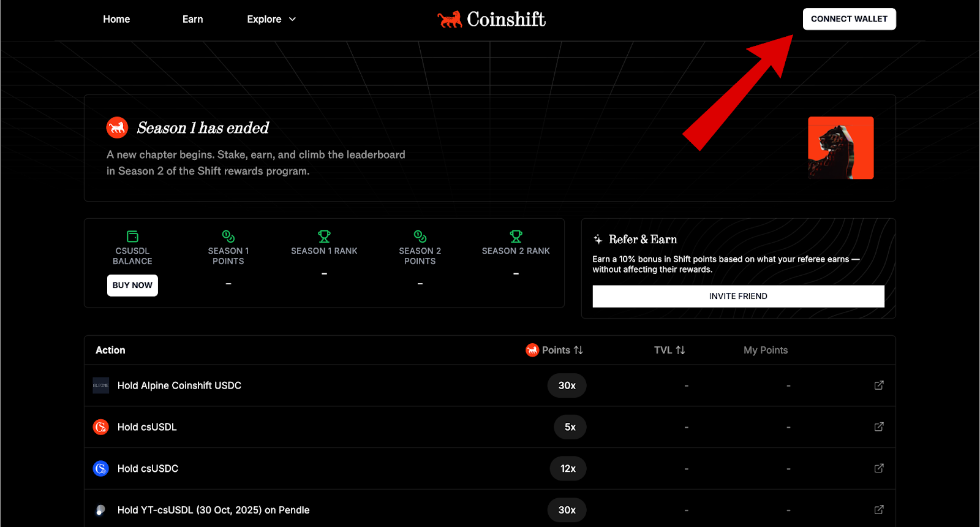Viewport: 980px width, 527px height.
Task: Open the Earn page
Action: coord(192,20)
